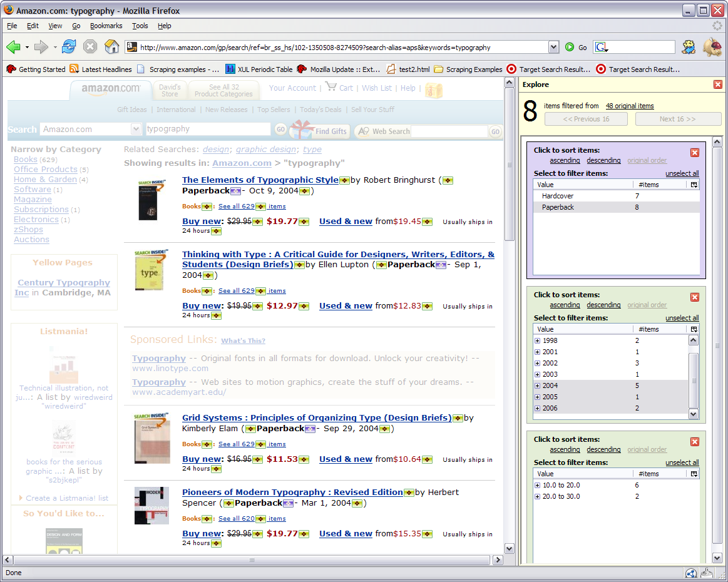Reload the page with the Refresh icon

pyautogui.click(x=69, y=47)
